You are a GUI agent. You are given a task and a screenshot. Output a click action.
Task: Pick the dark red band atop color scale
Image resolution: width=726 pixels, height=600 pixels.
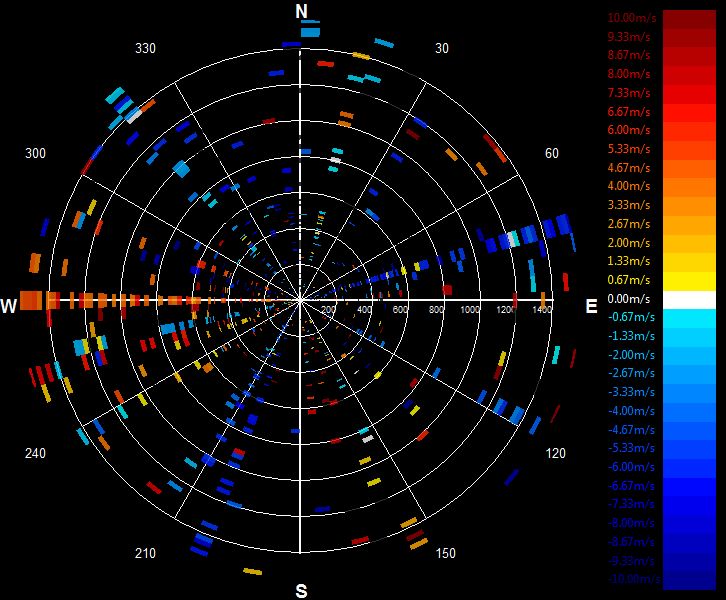tap(689, 19)
